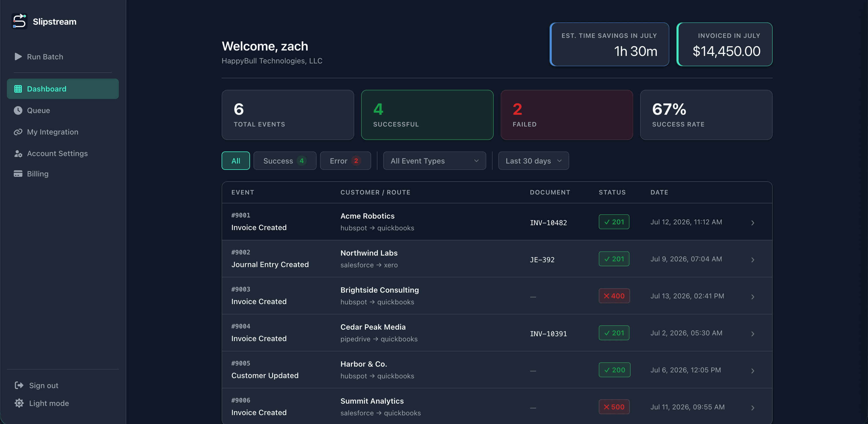The width and height of the screenshot is (868, 424).
Task: Click the My Integration link icon
Action: tap(18, 132)
